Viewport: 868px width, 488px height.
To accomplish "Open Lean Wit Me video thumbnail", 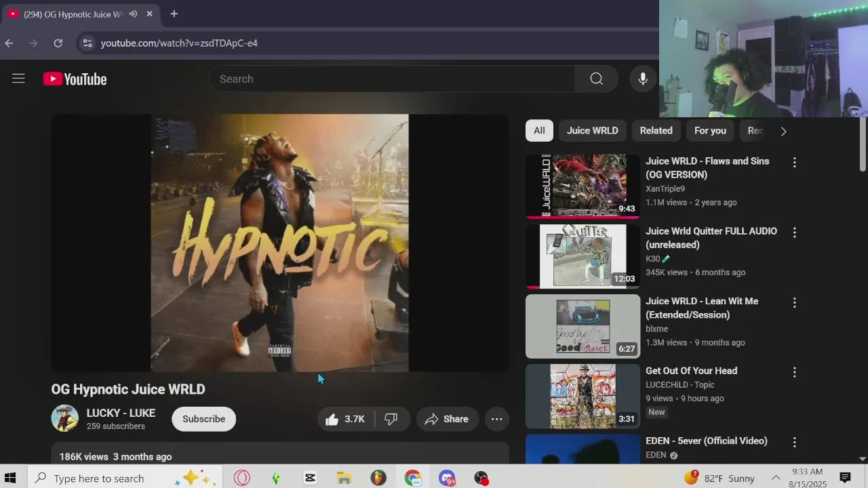I will [x=583, y=326].
